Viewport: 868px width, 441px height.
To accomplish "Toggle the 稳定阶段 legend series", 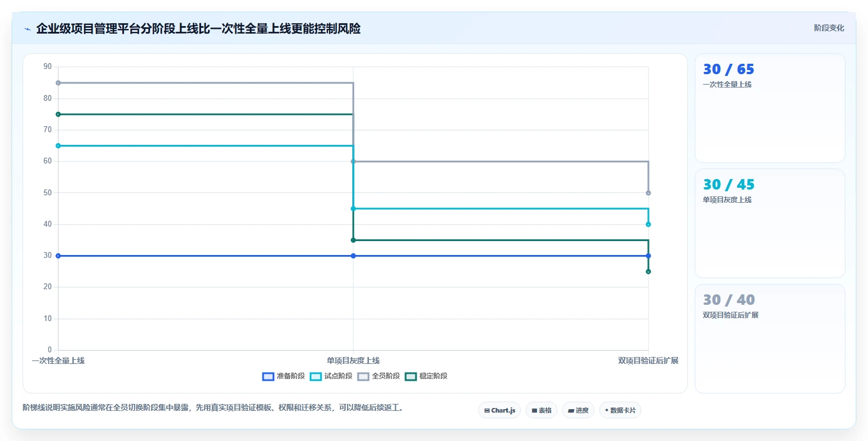I will point(426,376).
